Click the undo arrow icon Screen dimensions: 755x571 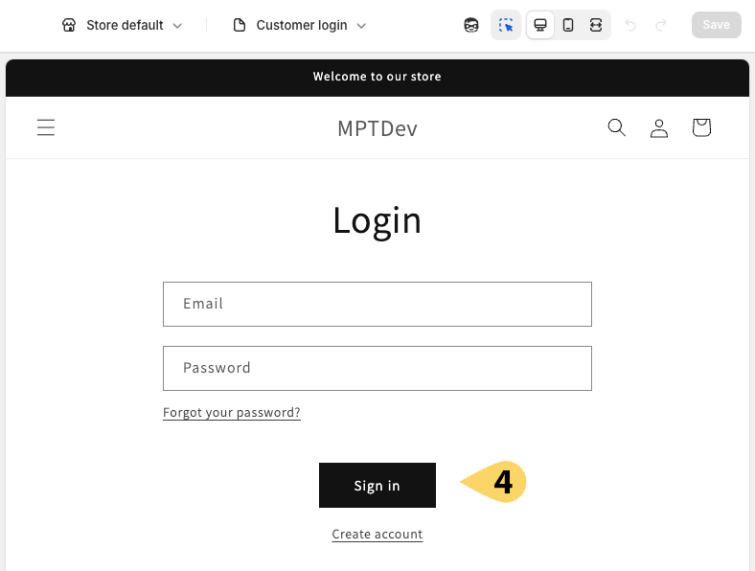pyautogui.click(x=630, y=25)
